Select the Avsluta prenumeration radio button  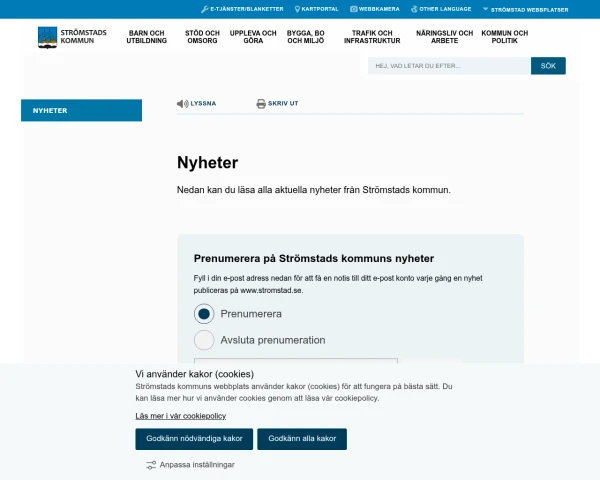tap(204, 340)
